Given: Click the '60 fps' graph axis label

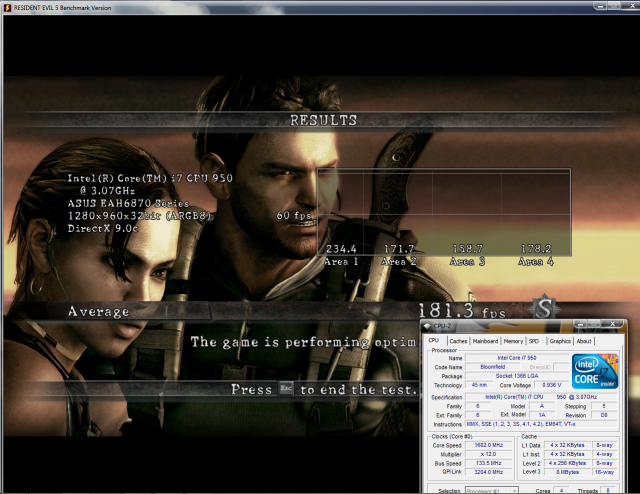Looking at the screenshot, I should click(x=293, y=215).
